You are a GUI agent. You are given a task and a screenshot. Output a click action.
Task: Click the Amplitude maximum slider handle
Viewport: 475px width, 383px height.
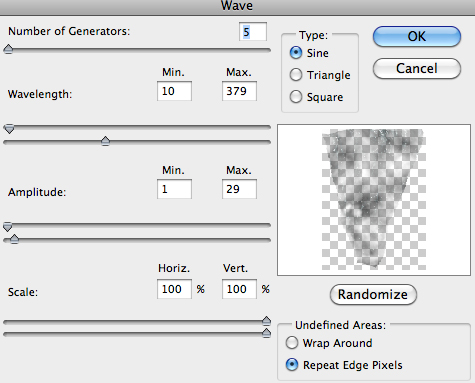(14, 239)
